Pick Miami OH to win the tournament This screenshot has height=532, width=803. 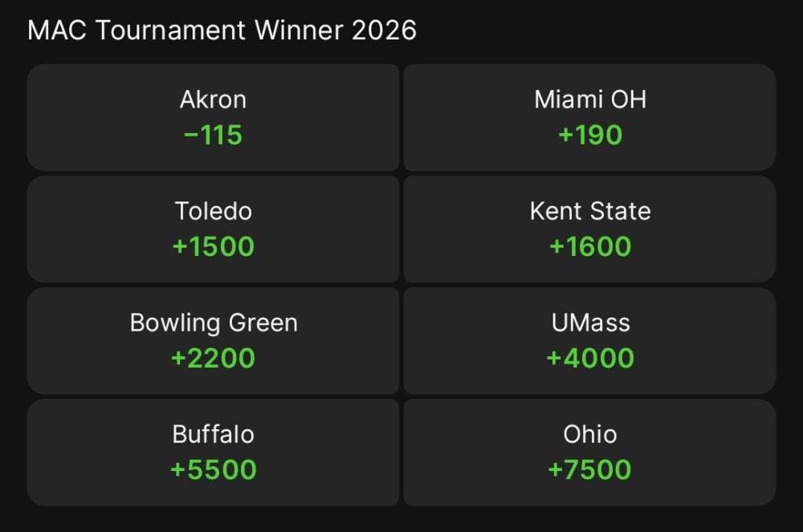[589, 117]
